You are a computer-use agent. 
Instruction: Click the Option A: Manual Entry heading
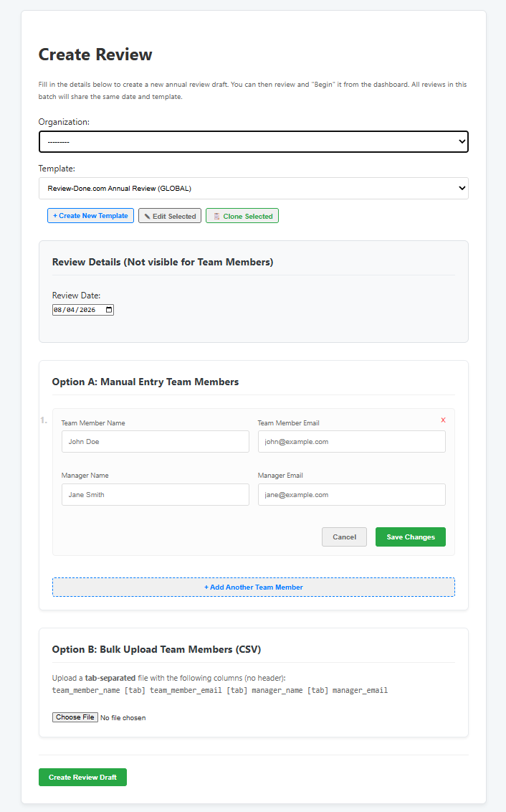[145, 382]
